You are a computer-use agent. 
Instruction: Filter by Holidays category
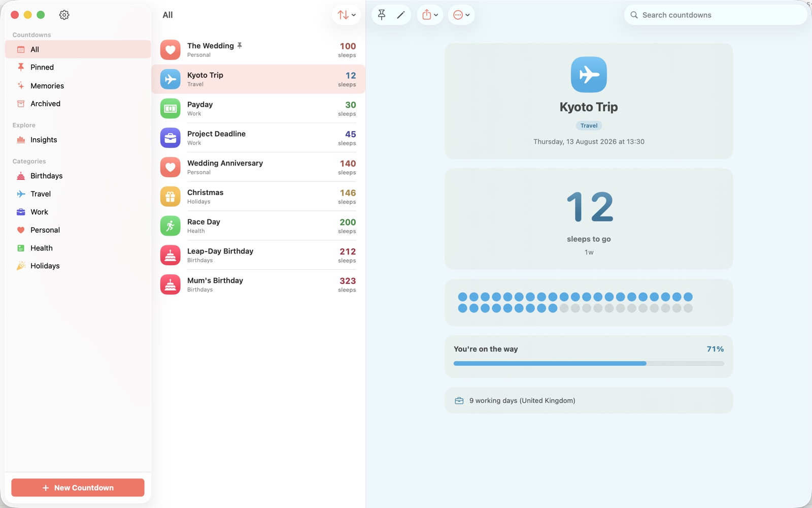(78, 266)
